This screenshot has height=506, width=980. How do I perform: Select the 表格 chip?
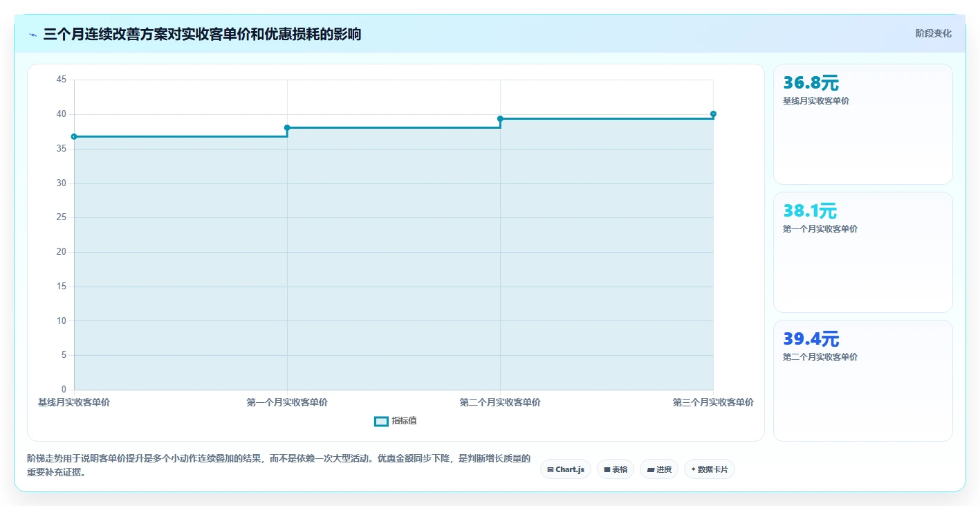click(616, 469)
